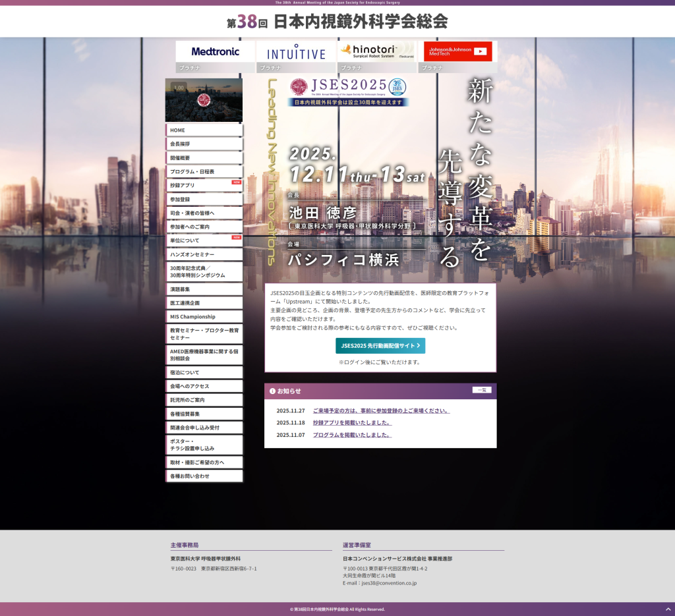
Task: Open the 各種お問い合わせ menu item
Action: click(204, 476)
